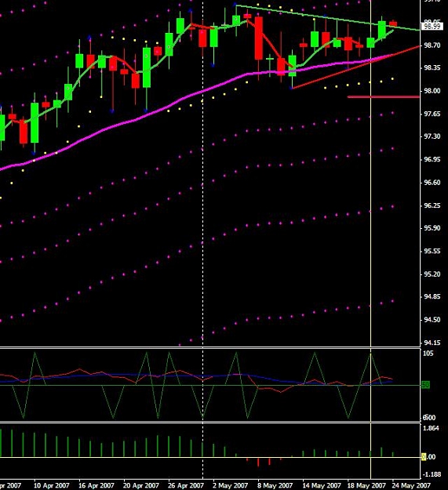Click the 94.50 price axis label
This screenshot has height=490, width=448.
[x=432, y=320]
